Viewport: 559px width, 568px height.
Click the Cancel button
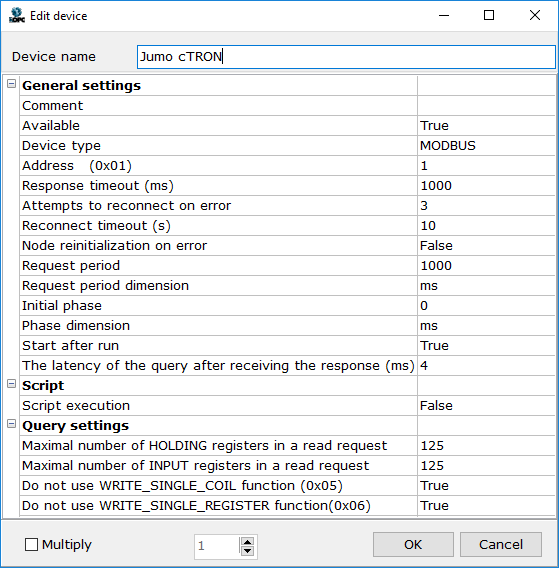[x=501, y=544]
